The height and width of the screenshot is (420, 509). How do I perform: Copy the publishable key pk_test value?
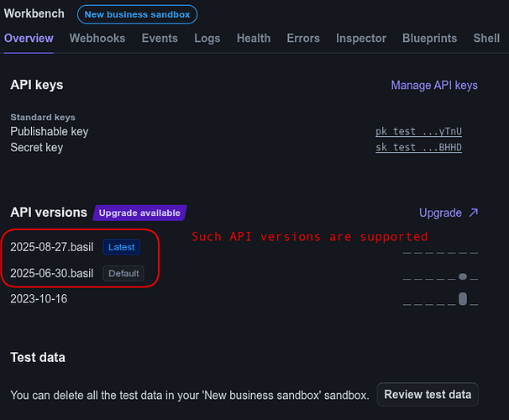418,132
